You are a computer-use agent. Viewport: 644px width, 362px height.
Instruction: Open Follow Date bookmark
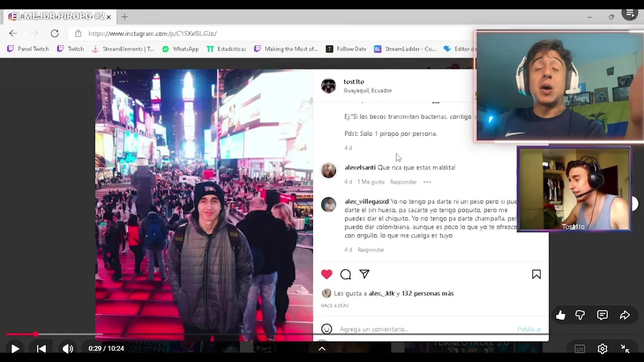346,49
